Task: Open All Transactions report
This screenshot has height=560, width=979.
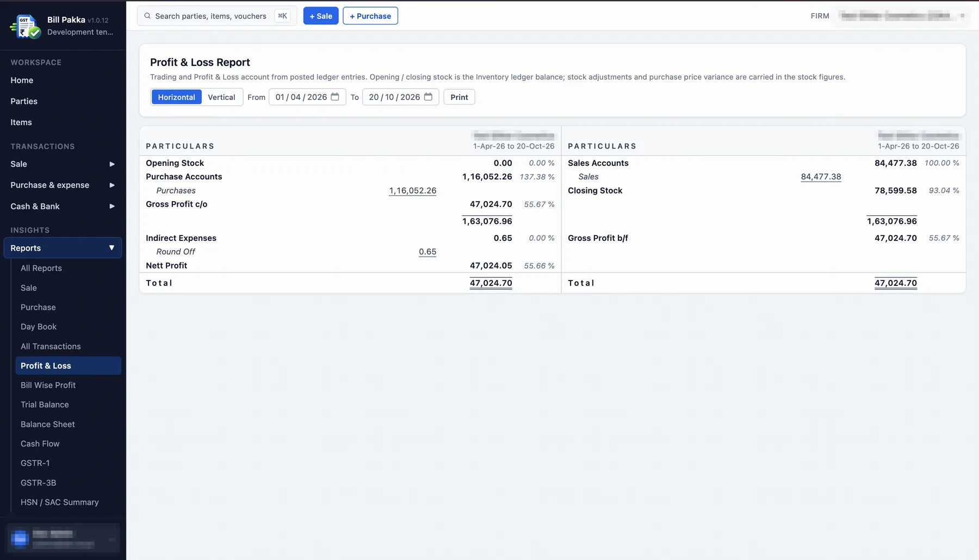Action: [x=68, y=346]
